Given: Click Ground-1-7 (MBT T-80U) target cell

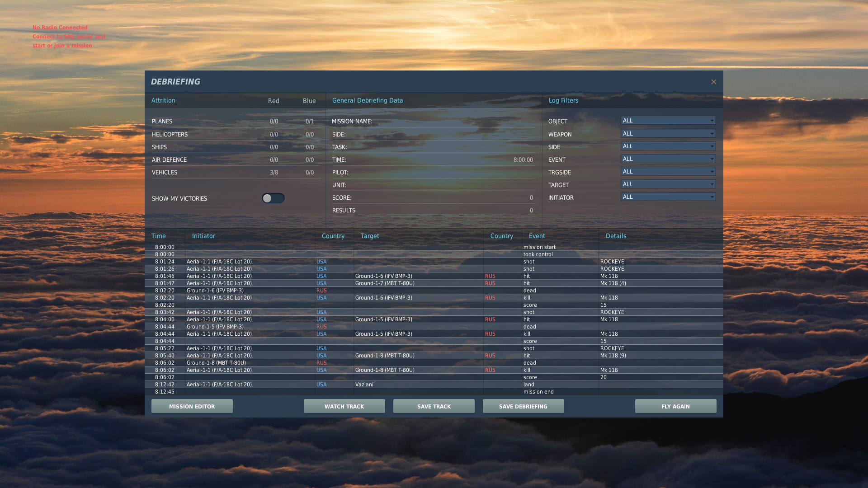Looking at the screenshot, I should tap(385, 283).
